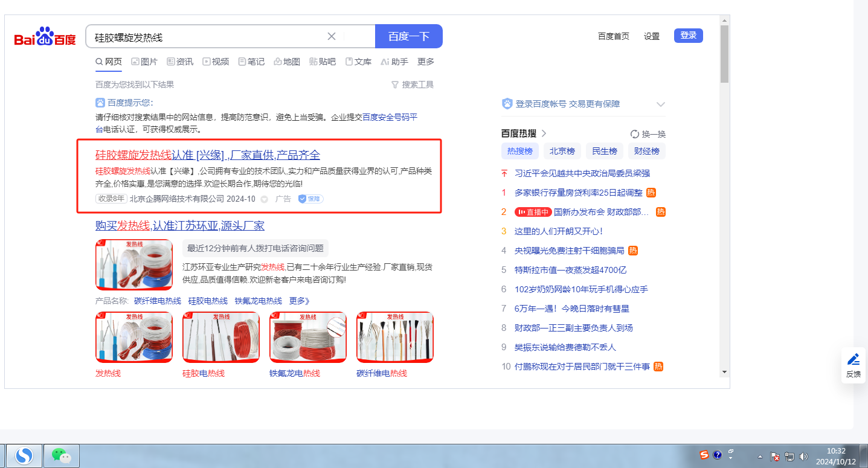The width and height of the screenshot is (868, 468).
Task: Click the network connection tray icon
Action: tap(790, 457)
